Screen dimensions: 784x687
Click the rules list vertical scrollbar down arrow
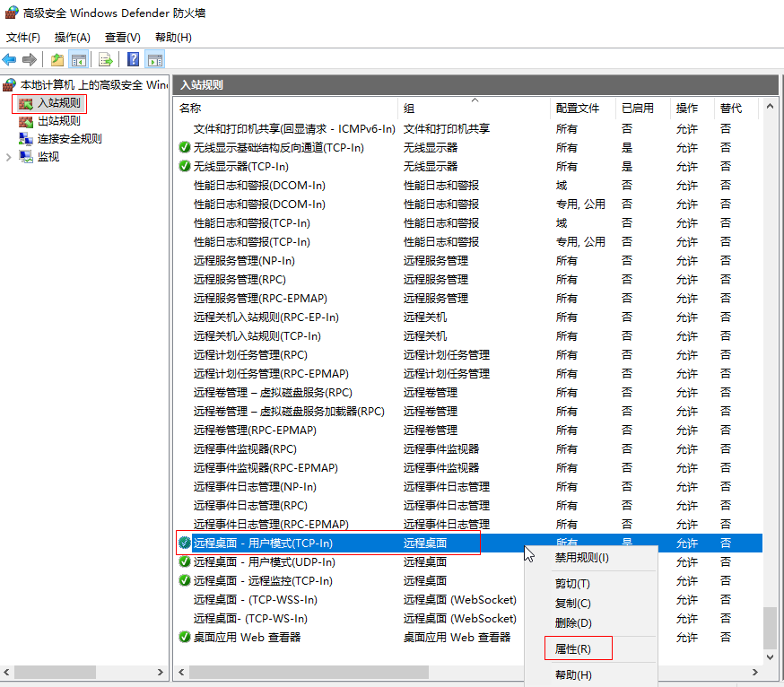770,657
